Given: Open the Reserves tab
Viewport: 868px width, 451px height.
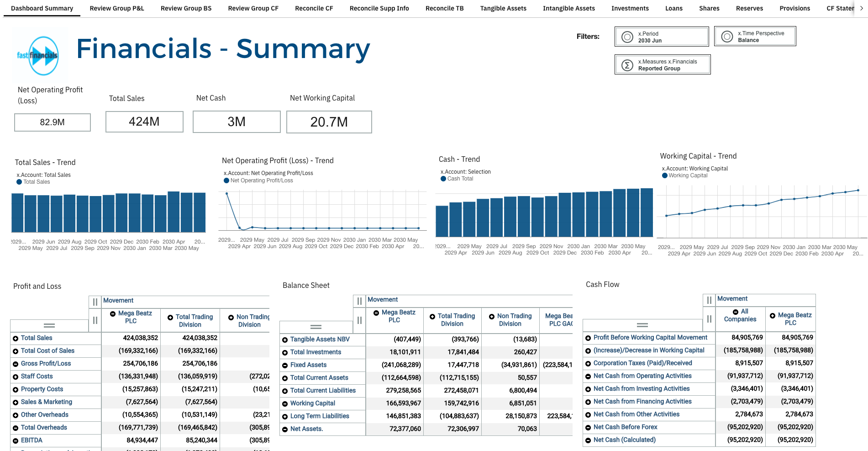Looking at the screenshot, I should [x=749, y=8].
